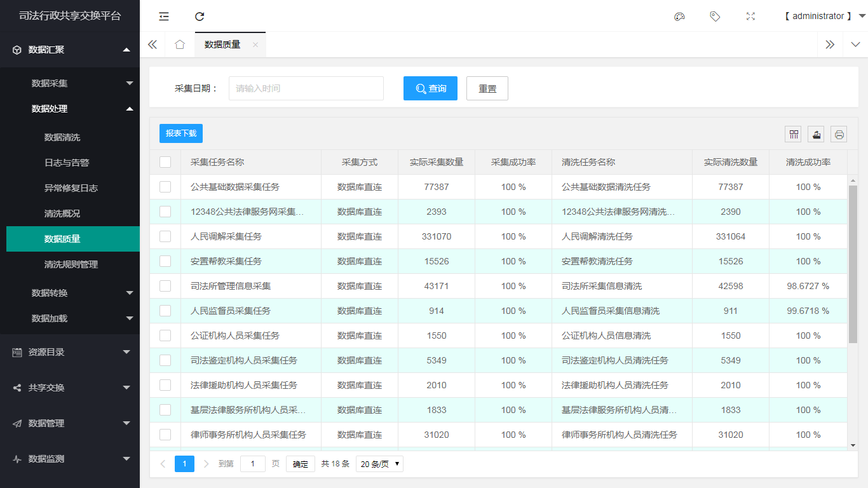Viewport: 868px width, 488px height.
Task: Export the table with the export icon
Action: (x=817, y=134)
